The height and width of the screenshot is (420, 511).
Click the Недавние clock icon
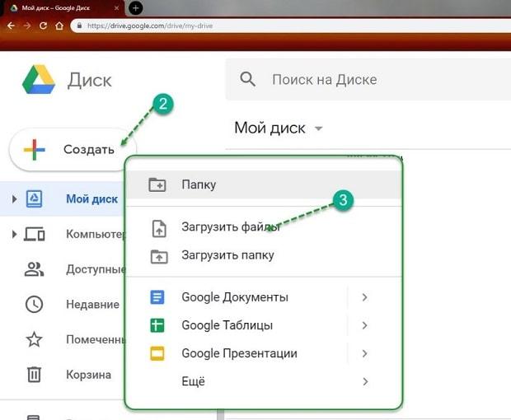35,305
